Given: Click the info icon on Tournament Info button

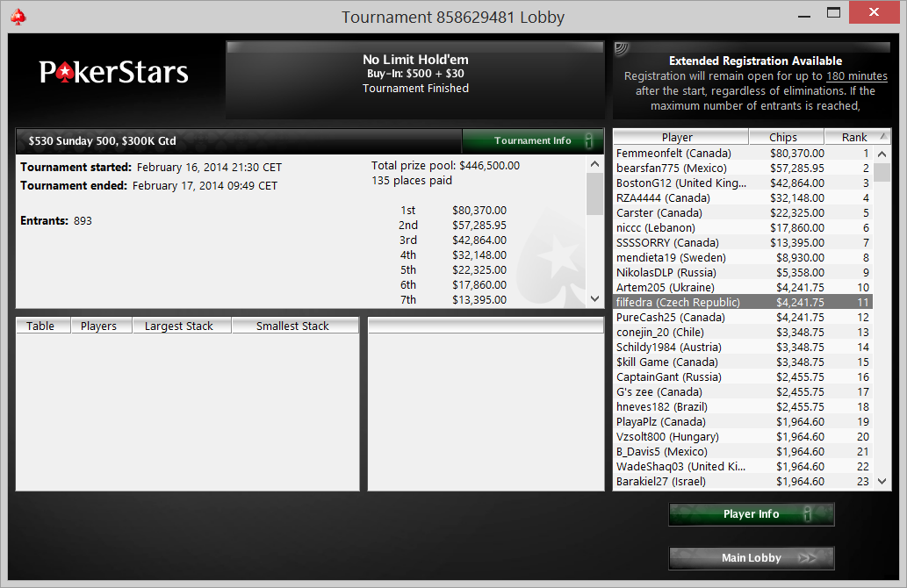Looking at the screenshot, I should pyautogui.click(x=589, y=140).
